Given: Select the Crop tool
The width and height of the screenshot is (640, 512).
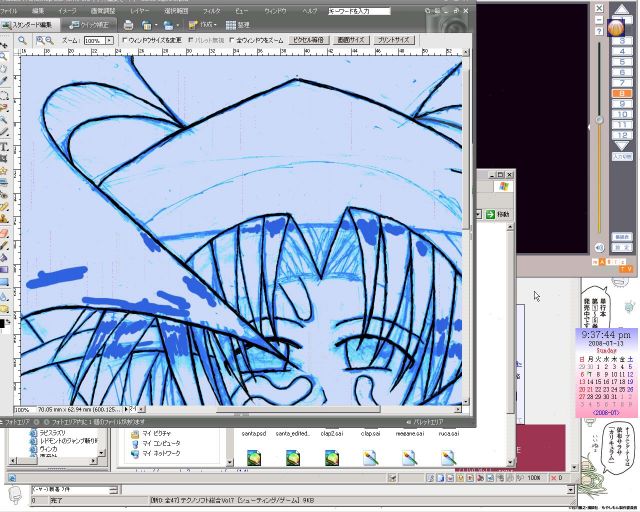Looking at the screenshot, I should pyautogui.click(x=4, y=158).
